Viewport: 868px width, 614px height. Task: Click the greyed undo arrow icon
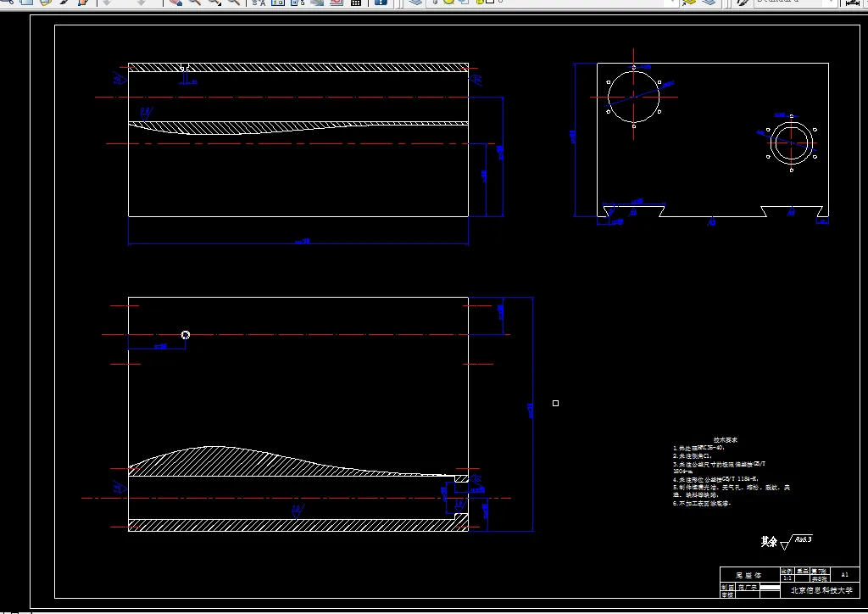click(107, 3)
